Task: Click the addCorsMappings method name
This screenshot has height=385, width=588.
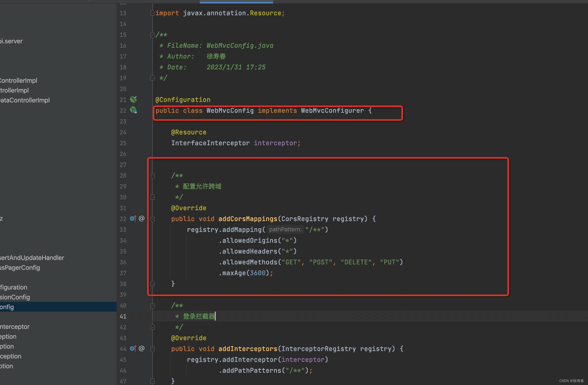Action: [248, 219]
